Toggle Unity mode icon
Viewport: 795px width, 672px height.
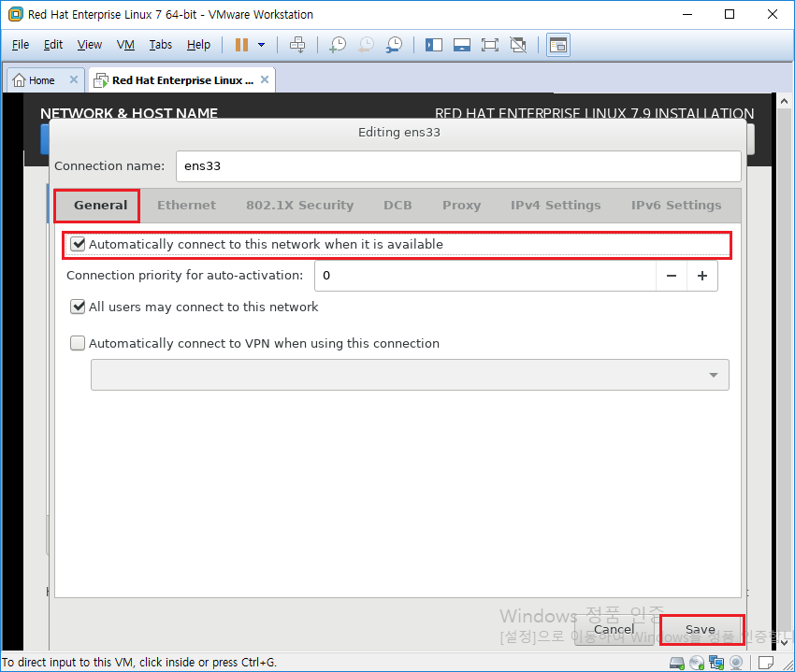point(518,45)
